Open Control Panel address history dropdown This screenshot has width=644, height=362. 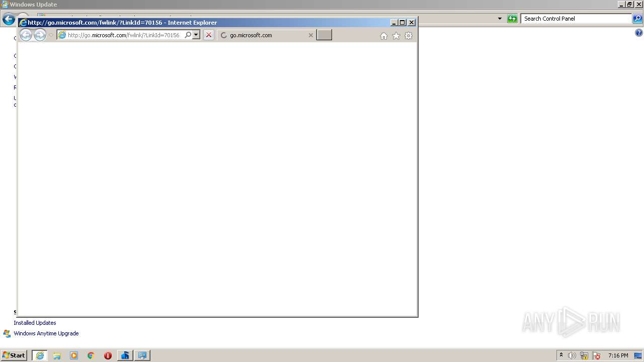pyautogui.click(x=500, y=19)
